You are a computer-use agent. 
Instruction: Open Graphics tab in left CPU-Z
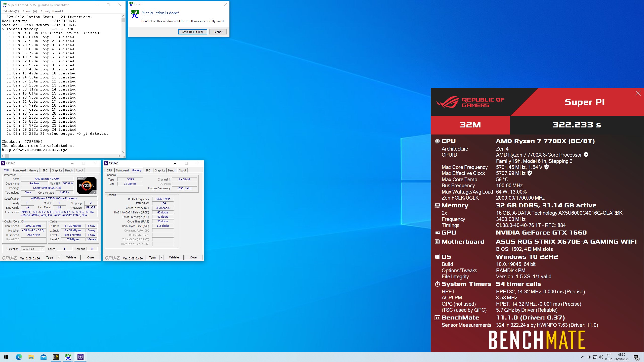pos(57,170)
